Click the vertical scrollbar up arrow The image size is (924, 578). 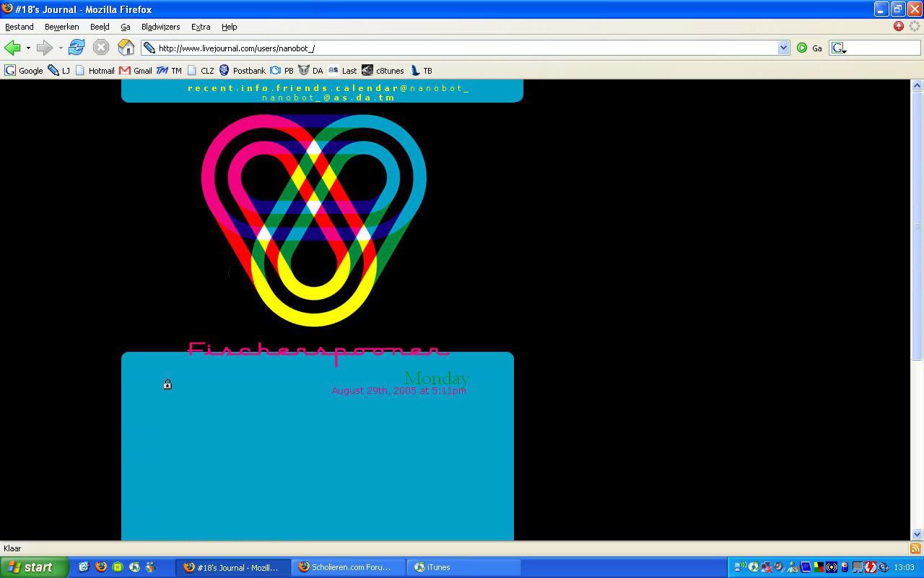coord(918,86)
